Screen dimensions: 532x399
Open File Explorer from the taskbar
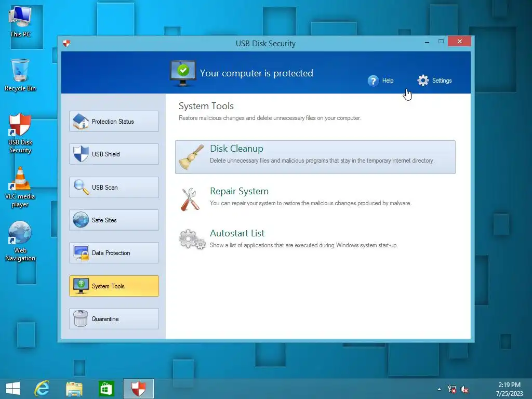[x=74, y=389]
